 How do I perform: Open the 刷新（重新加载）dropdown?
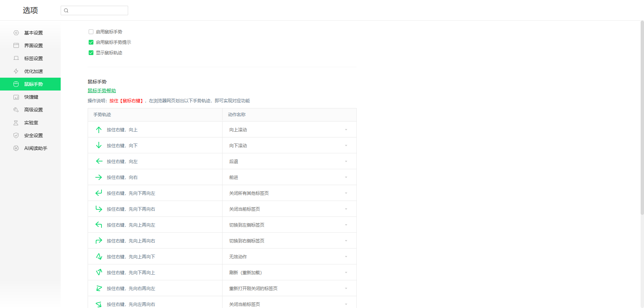(x=289, y=273)
